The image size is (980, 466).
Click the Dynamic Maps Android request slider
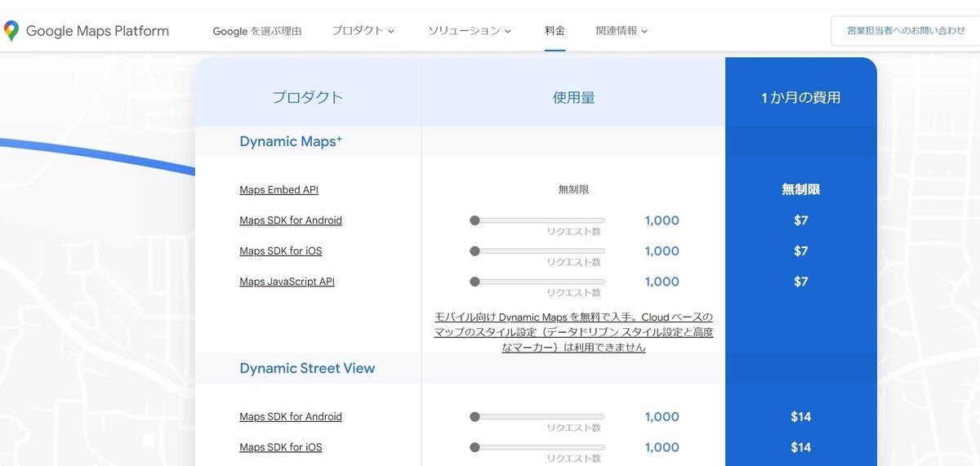(x=537, y=220)
